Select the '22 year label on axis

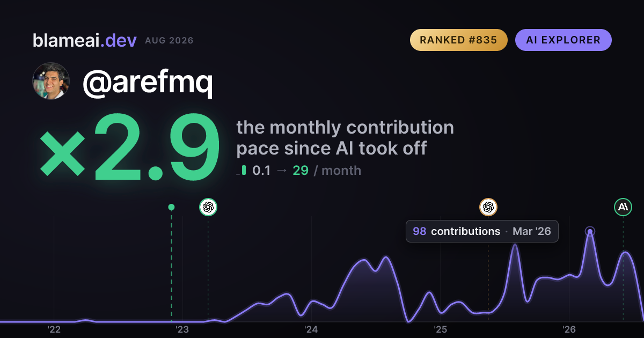(54, 329)
